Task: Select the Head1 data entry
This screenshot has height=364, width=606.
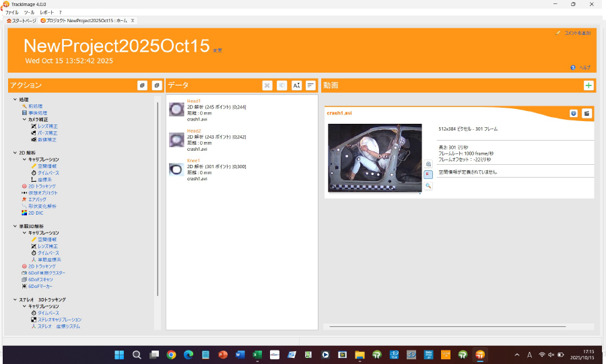Action: point(194,101)
